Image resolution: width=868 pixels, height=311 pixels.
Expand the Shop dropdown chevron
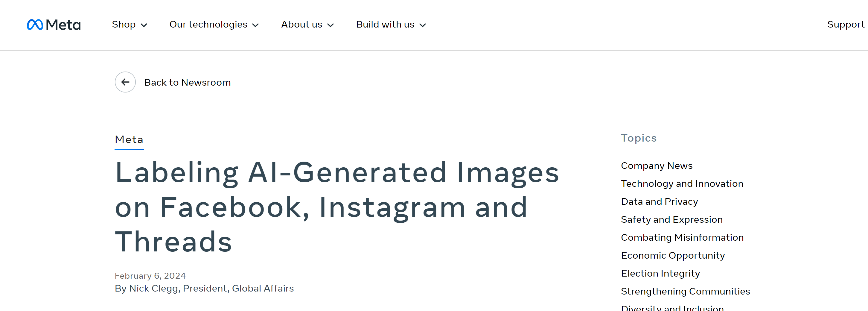144,25
